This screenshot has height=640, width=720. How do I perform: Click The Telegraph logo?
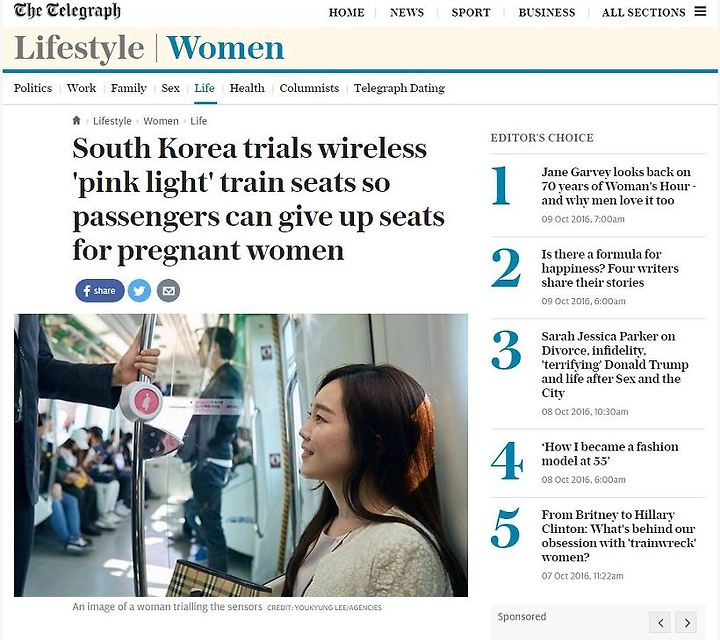(x=67, y=11)
